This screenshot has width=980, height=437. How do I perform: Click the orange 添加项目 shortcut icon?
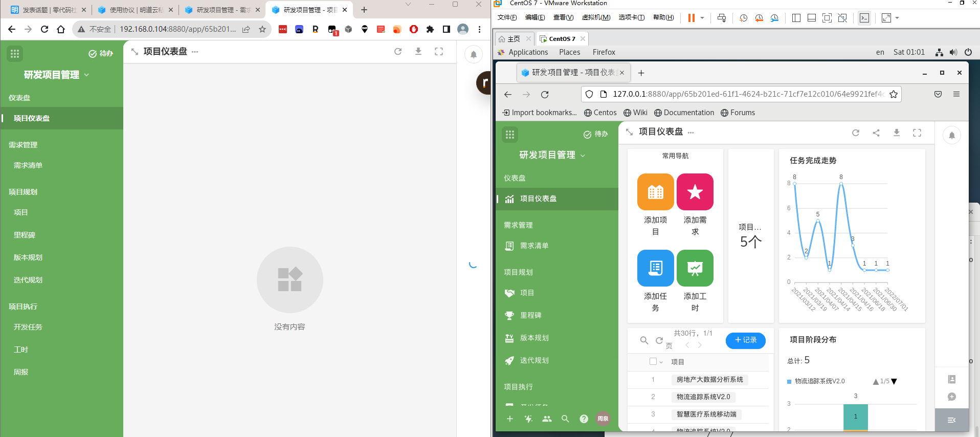coord(655,192)
